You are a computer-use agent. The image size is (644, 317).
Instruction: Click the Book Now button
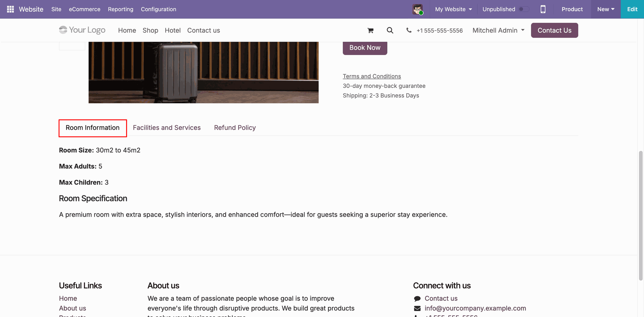(x=365, y=48)
